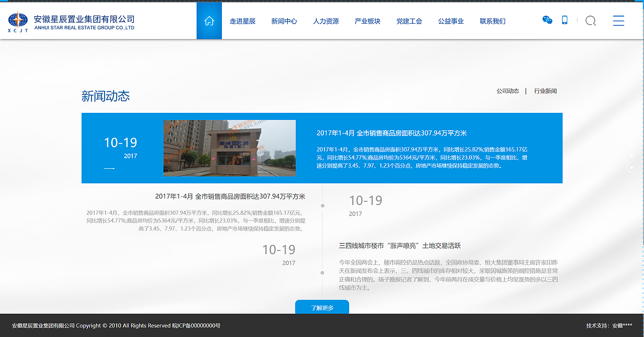Open the WeChat contact icon
This screenshot has height=337, width=644.
tap(546, 21)
